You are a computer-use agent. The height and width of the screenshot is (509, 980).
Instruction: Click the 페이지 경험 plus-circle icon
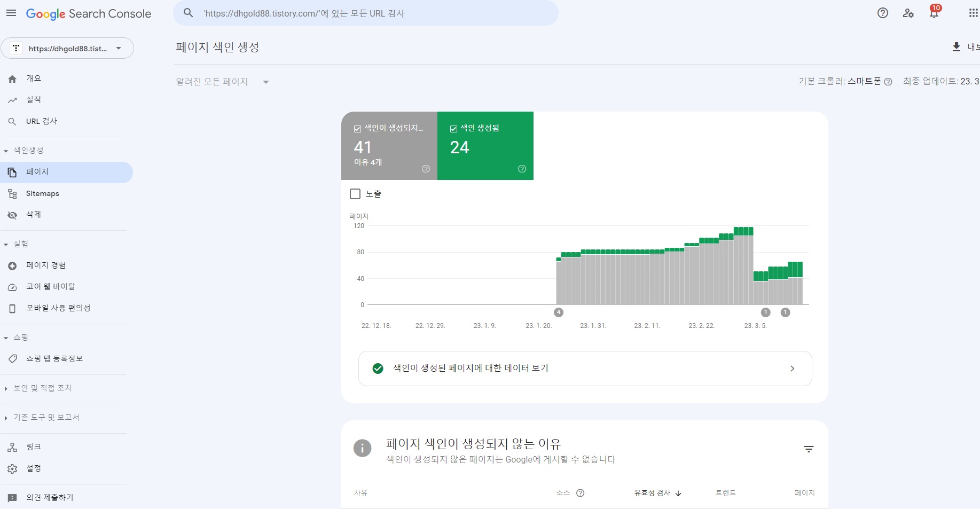coord(12,265)
